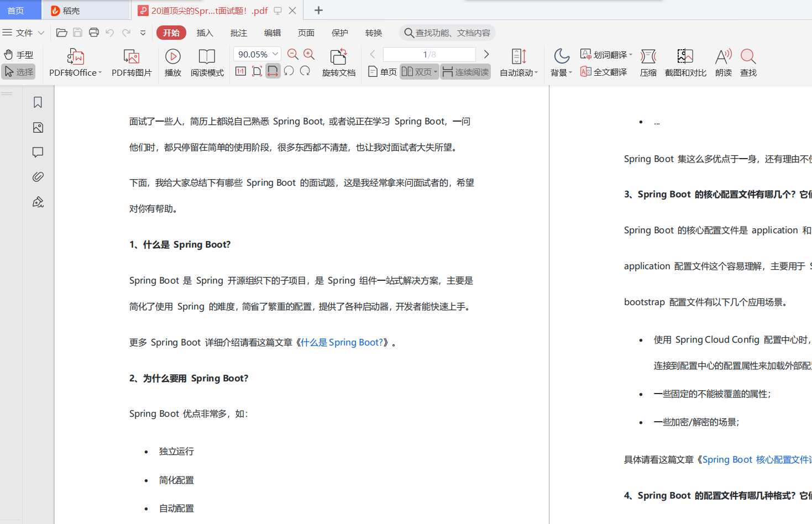Open 阅读模式 reading mode
Image resolution: width=812 pixels, height=524 pixels.
click(x=207, y=62)
